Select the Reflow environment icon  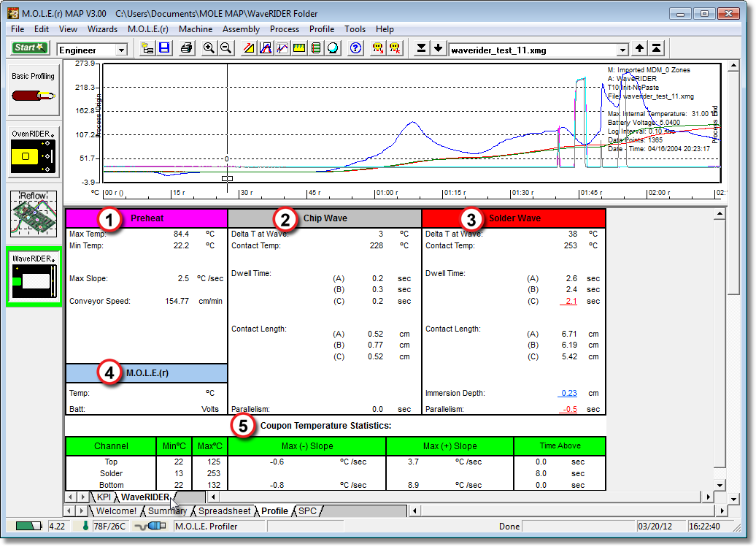[34, 213]
